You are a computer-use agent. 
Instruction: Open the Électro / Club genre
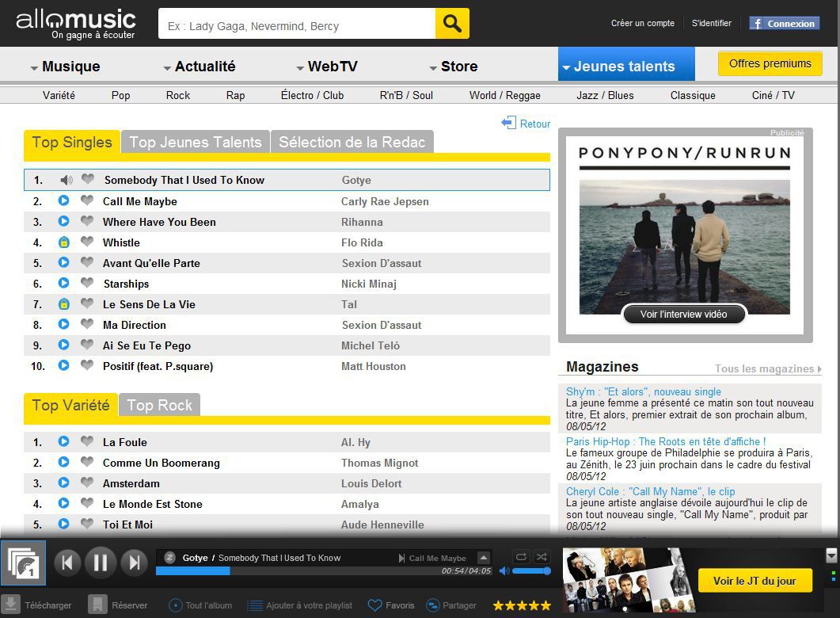[x=312, y=95]
